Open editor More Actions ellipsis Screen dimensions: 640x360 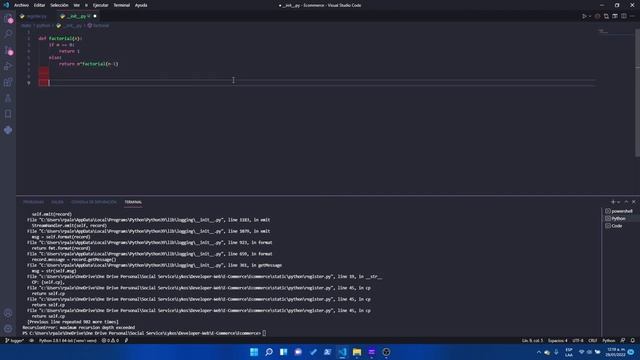632,16
